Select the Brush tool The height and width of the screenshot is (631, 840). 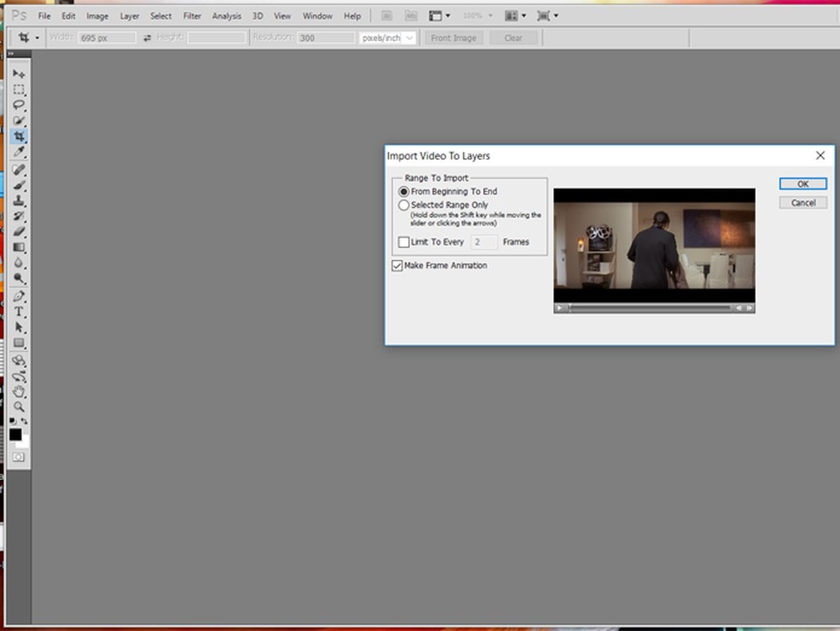[x=19, y=185]
